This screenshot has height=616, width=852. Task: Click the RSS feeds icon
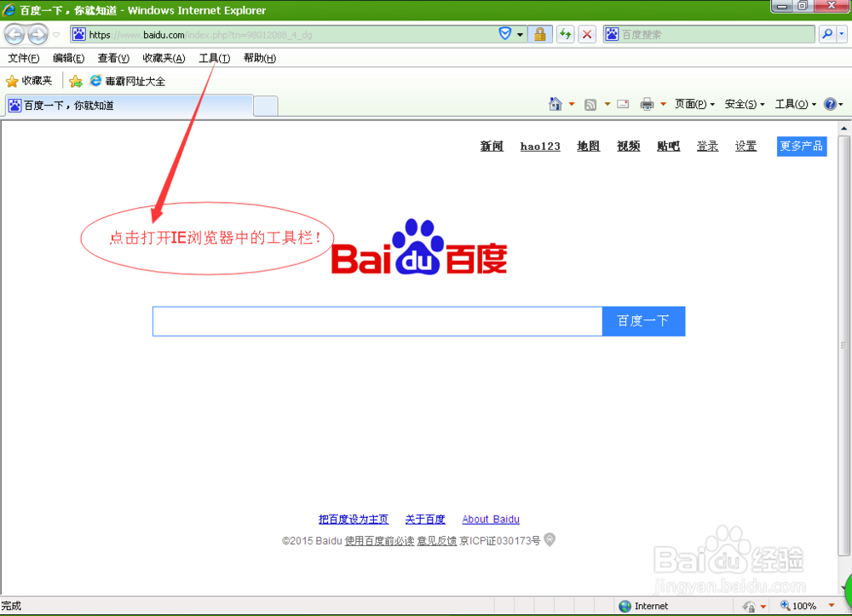coord(590,104)
